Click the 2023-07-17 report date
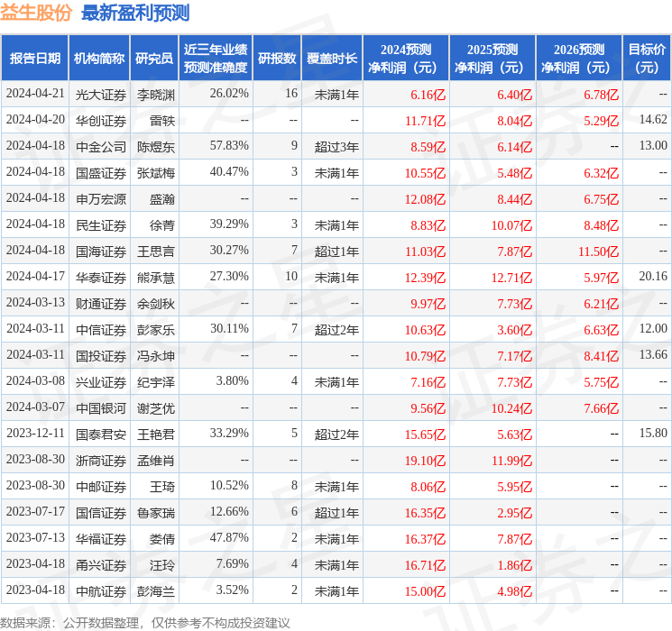Screen dimensions: 672x631 tap(35, 511)
